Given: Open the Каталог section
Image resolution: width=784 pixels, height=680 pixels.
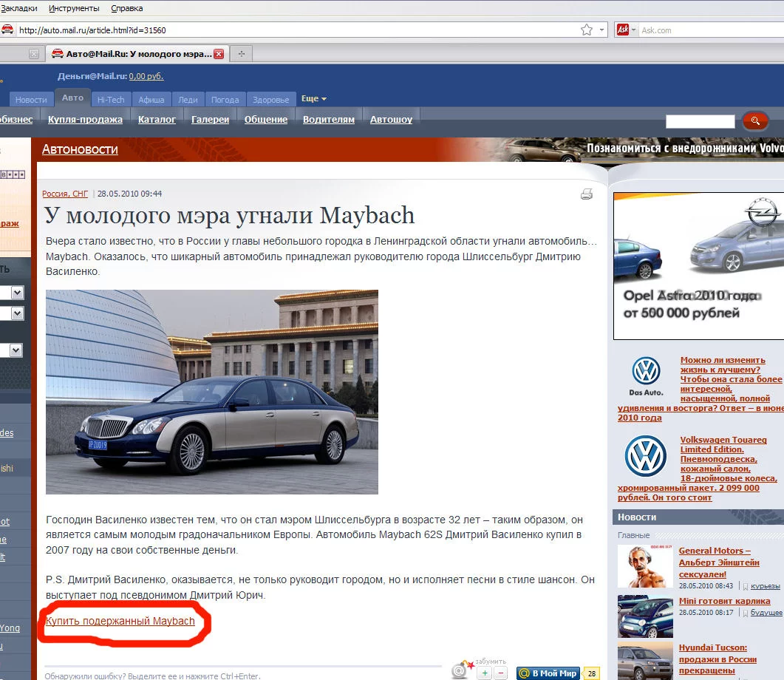Looking at the screenshot, I should (157, 120).
